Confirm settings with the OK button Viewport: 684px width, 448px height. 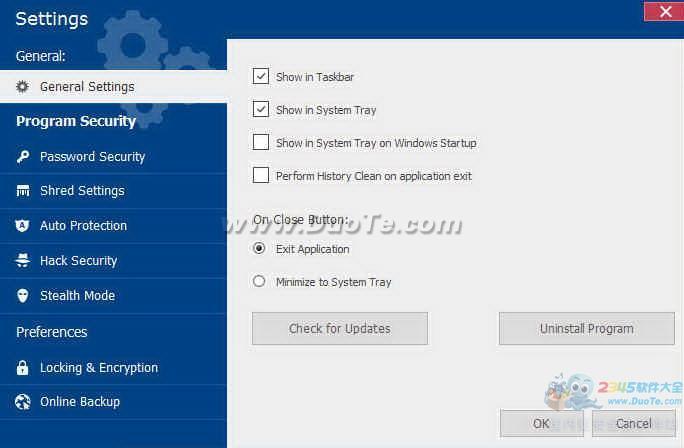pos(541,423)
